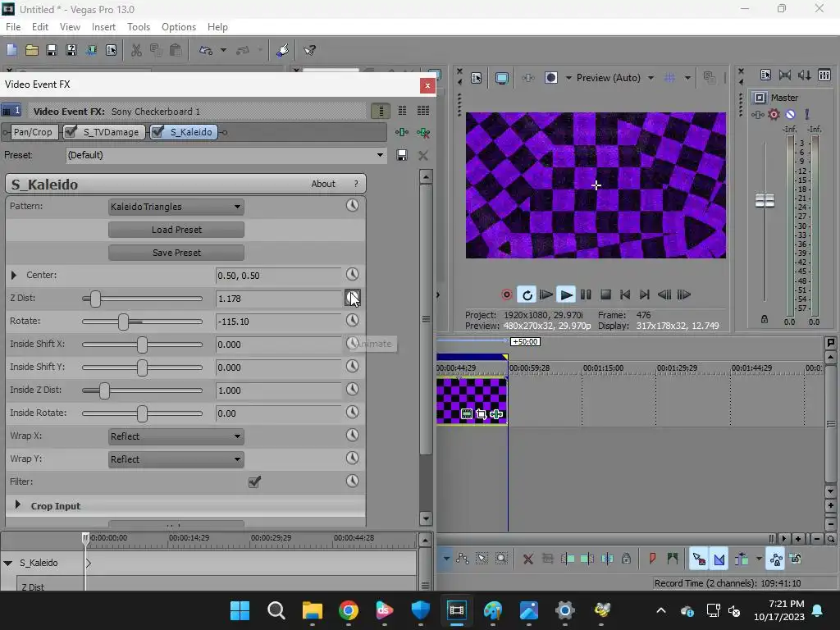Collapse S_Kaleido keyframe track
This screenshot has height=630, width=840.
(x=8, y=563)
